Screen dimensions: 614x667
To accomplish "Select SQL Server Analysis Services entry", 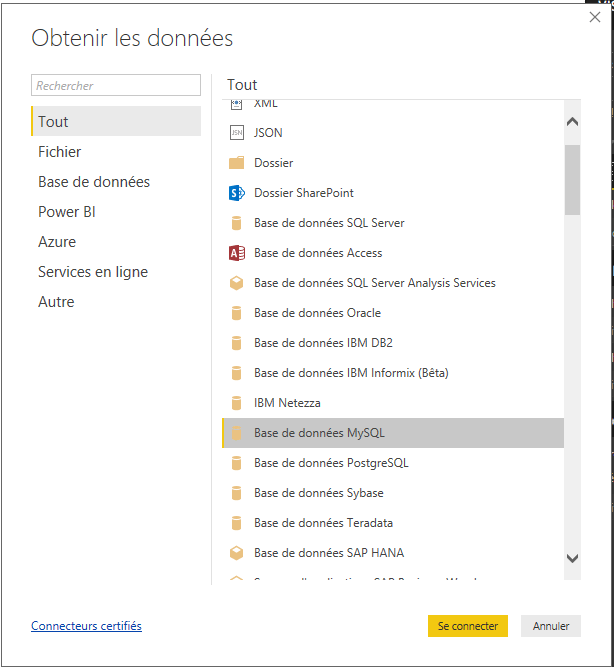I will 375,283.
